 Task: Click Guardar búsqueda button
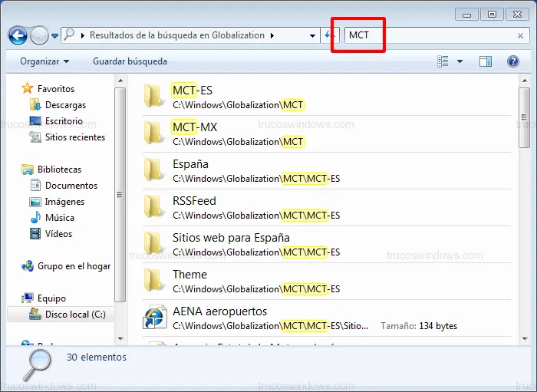coord(130,61)
